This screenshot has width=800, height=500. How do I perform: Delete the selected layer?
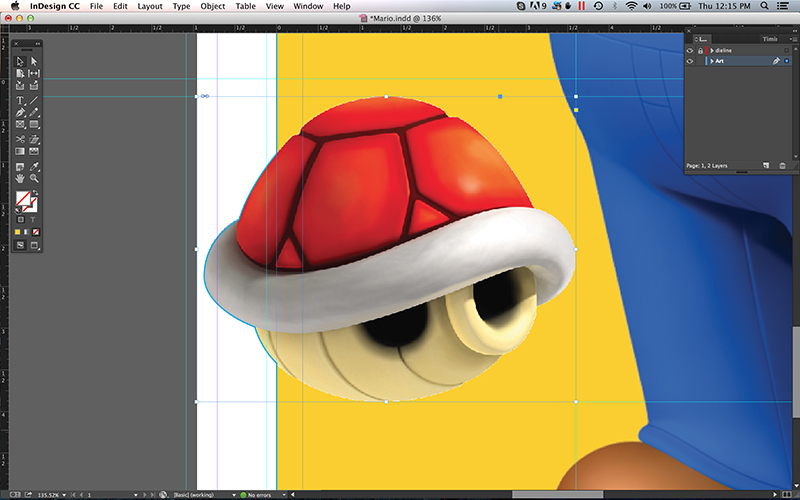[783, 166]
